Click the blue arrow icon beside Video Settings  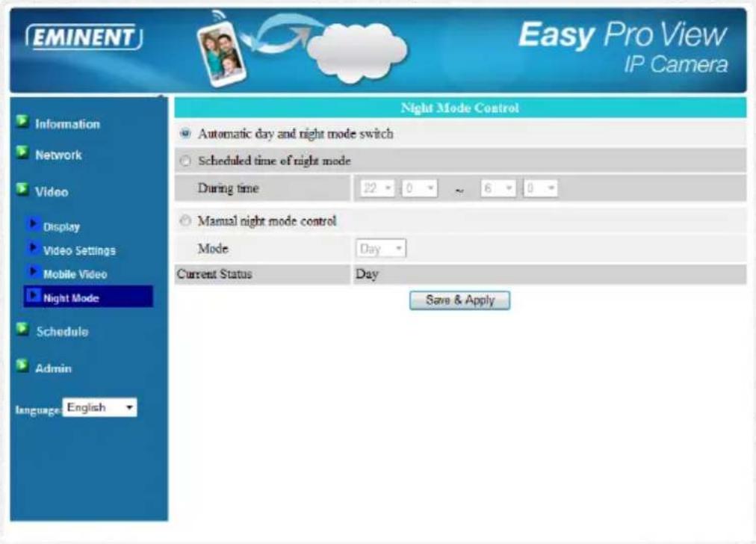coord(33,248)
